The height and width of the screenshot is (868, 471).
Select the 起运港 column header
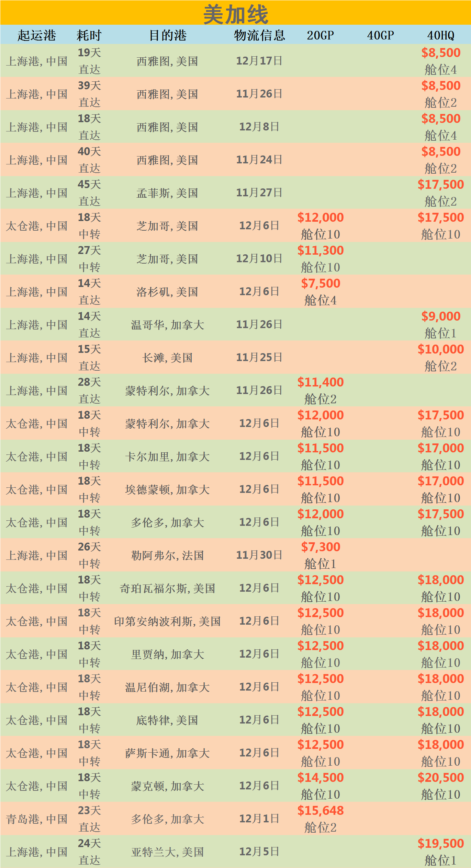click(x=37, y=35)
